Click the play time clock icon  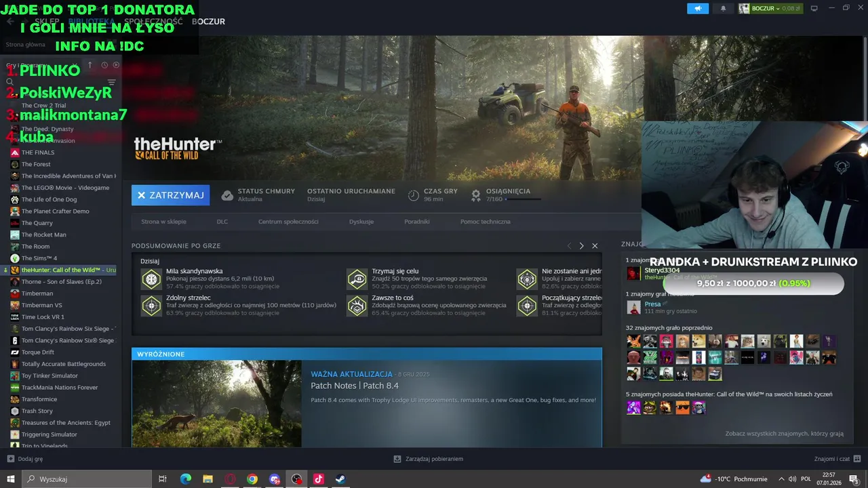(x=414, y=195)
